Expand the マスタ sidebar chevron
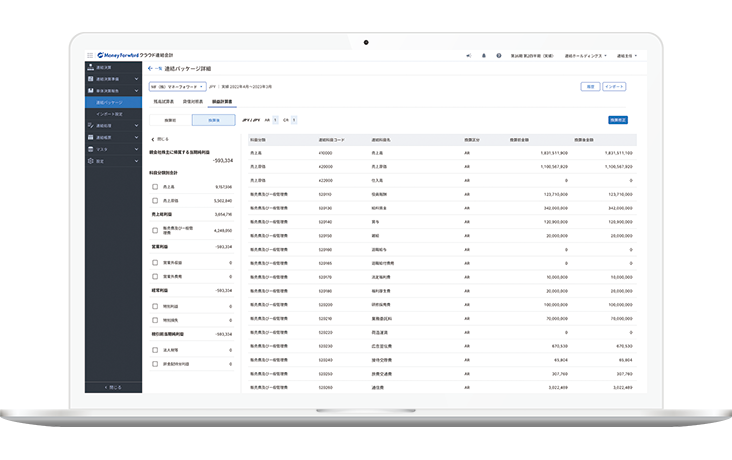The image size is (732, 460). click(x=136, y=149)
